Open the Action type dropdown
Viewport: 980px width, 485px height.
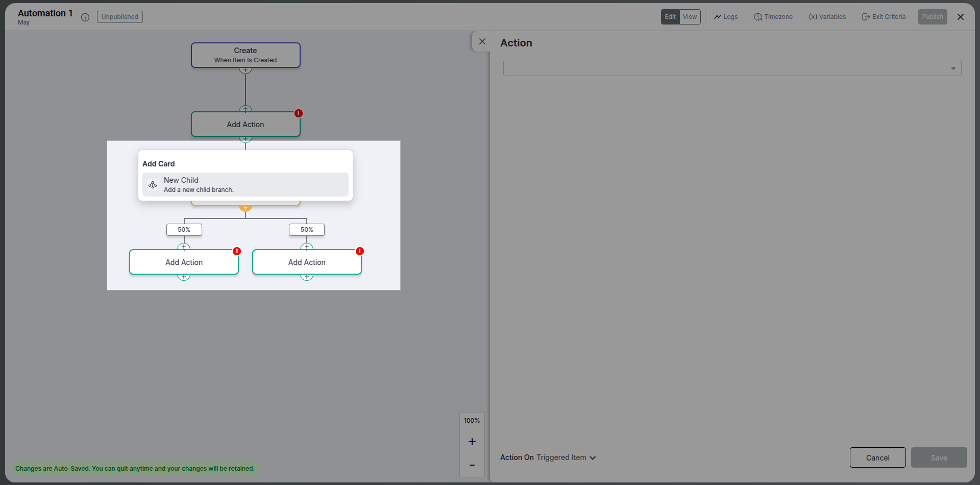pos(732,68)
